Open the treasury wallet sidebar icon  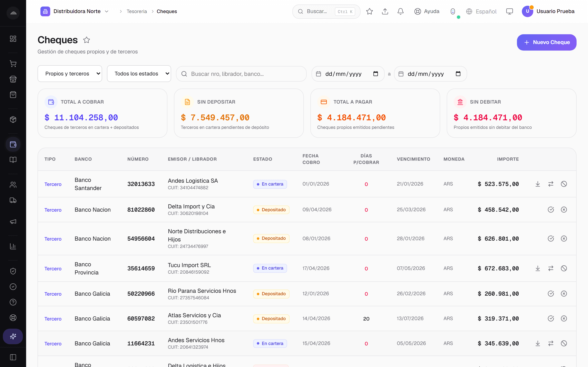point(13,144)
